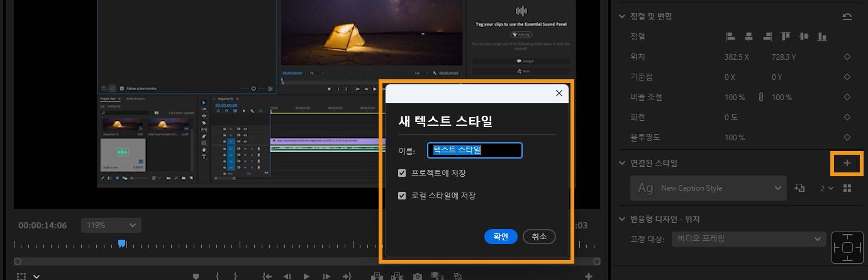Step forward one frame
Screen dimensions: 868x280
[326, 276]
